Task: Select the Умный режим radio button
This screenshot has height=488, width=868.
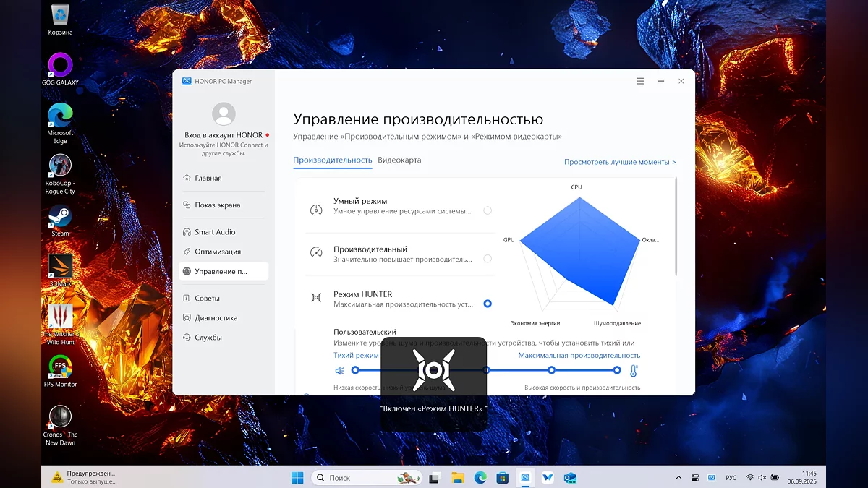Action: 488,210
